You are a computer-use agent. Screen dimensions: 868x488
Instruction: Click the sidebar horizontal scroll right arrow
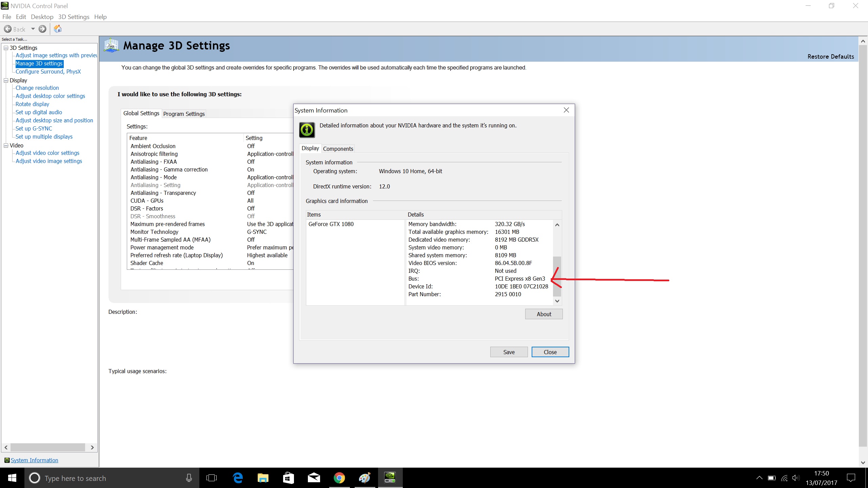point(92,447)
